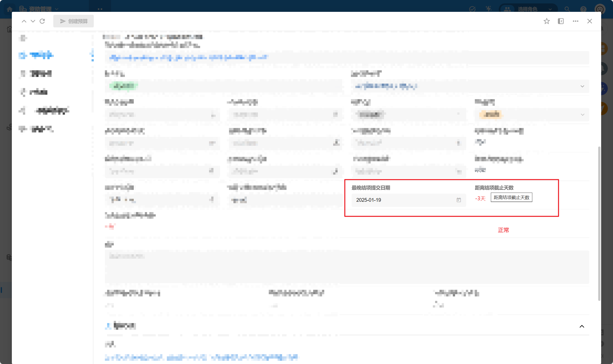Click the -3天 remaining days value
Viewport: 613px width, 364px height.
pos(480,199)
